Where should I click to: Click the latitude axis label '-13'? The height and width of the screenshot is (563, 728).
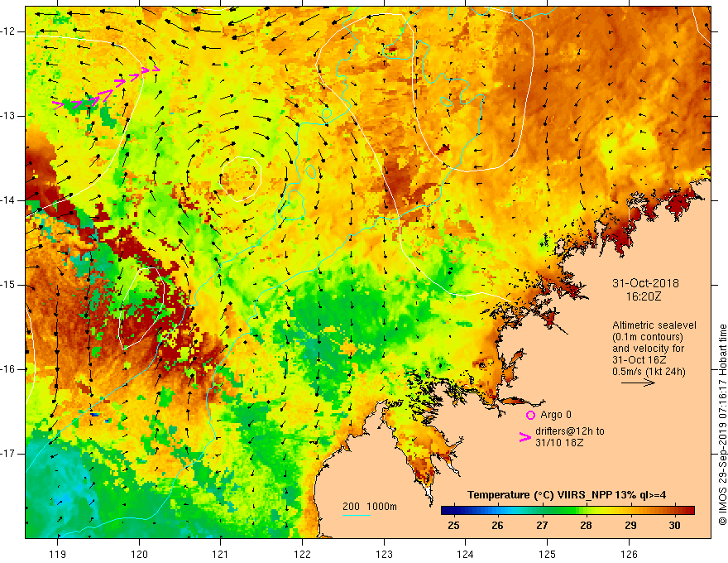click(9, 116)
